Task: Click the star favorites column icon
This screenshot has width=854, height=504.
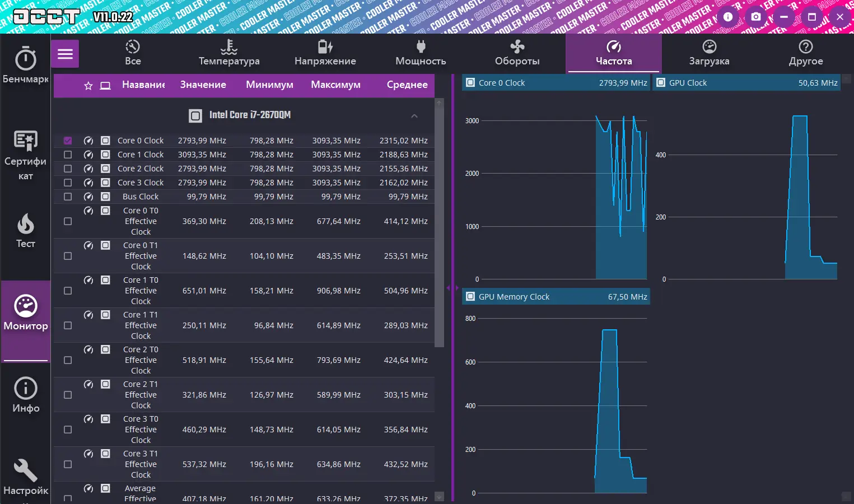Action: (x=88, y=86)
